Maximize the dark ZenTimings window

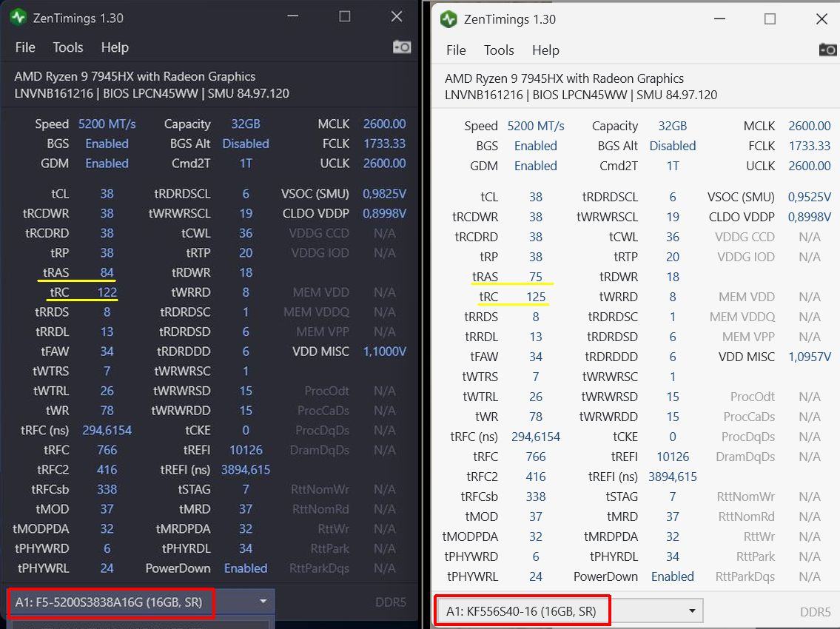tap(344, 16)
